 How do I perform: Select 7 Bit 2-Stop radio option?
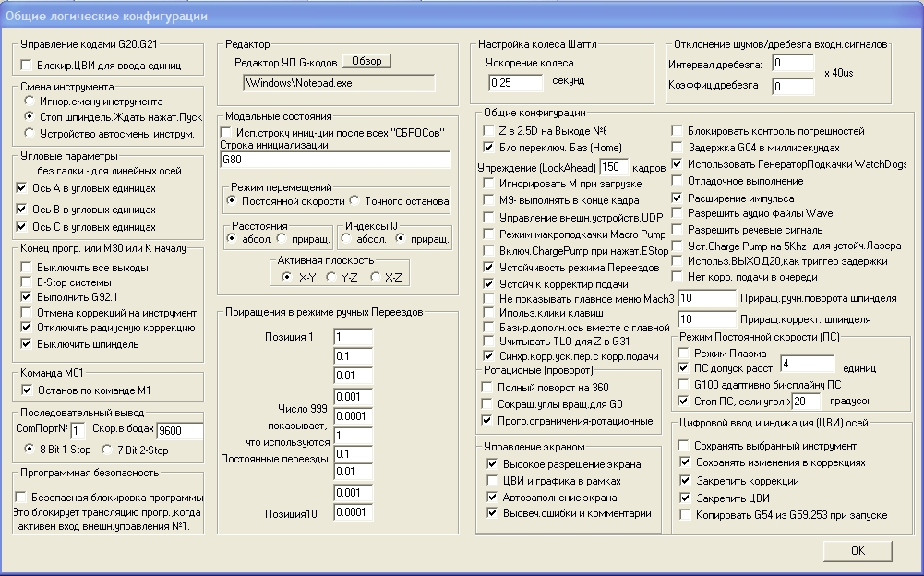tap(107, 450)
